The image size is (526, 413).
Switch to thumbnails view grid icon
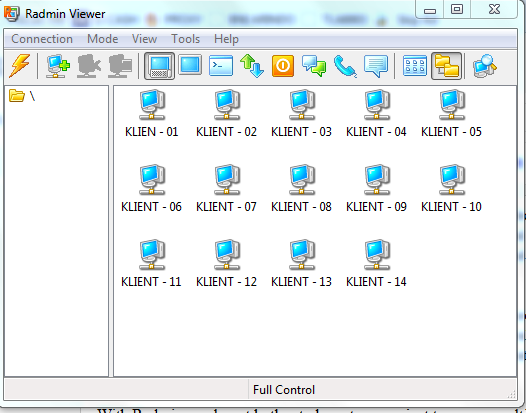(x=415, y=66)
